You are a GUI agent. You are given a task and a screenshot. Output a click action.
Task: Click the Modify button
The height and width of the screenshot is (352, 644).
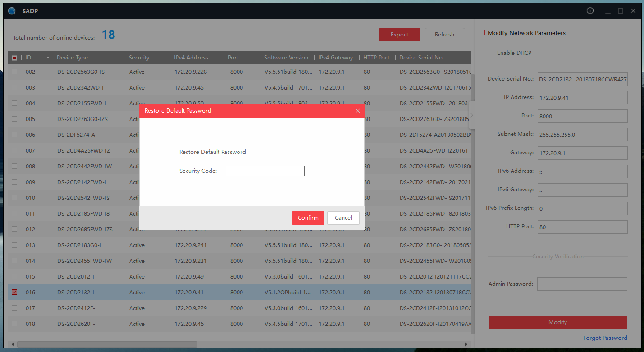pos(558,322)
